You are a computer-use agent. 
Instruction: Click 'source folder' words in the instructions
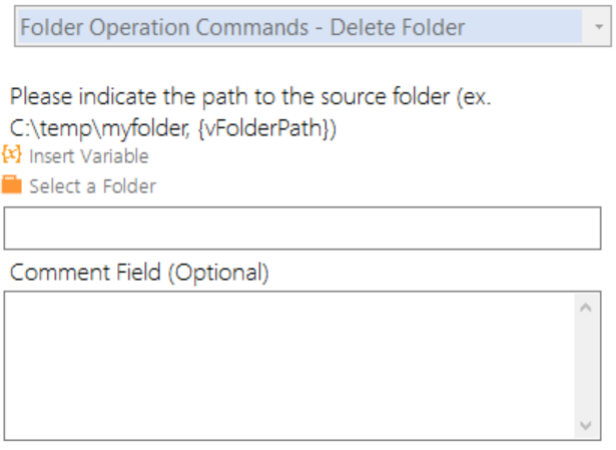(x=385, y=97)
